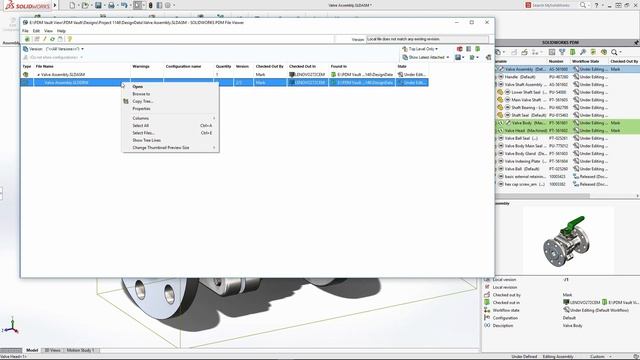Click the key icon in PDM pane toolbar

[x=583, y=52]
